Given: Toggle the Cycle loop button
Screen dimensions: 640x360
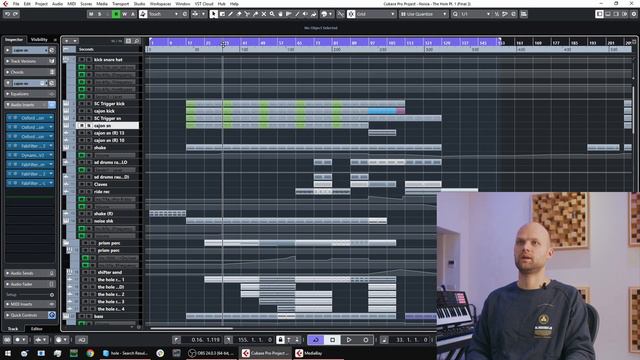Looking at the screenshot, I should pyautogui.click(x=316, y=340).
